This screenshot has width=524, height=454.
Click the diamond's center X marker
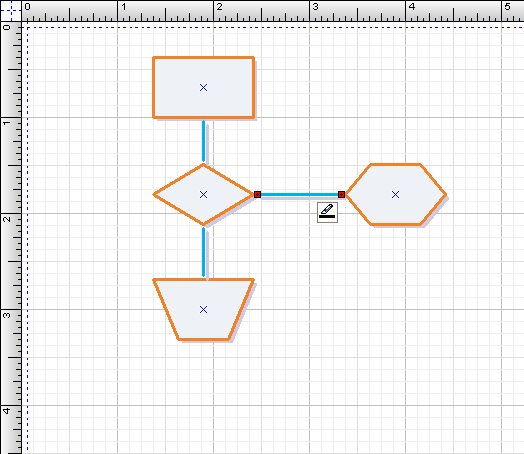pyautogui.click(x=203, y=194)
